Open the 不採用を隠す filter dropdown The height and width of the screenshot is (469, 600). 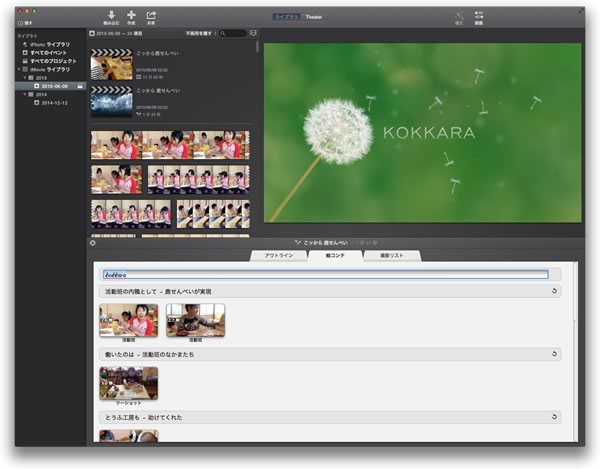(201, 34)
